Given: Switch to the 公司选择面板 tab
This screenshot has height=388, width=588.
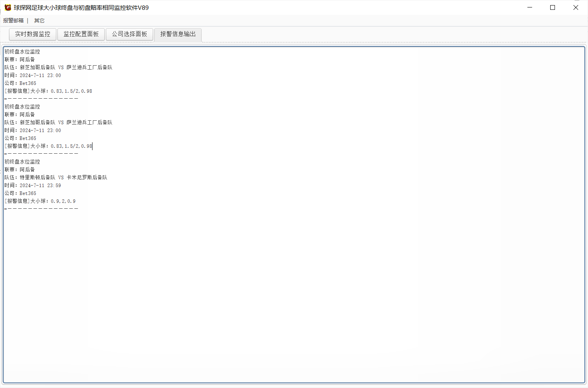Looking at the screenshot, I should (x=129, y=34).
